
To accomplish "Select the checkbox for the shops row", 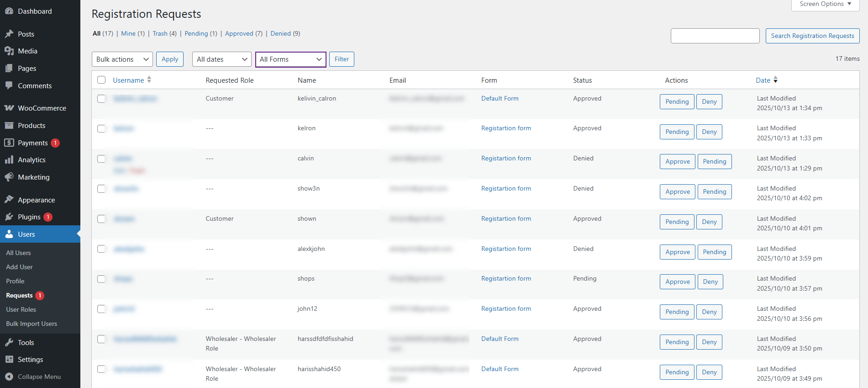I will point(101,279).
